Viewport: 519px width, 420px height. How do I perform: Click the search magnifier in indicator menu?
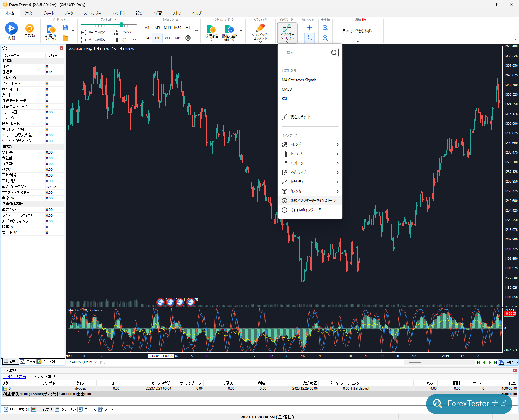coord(334,52)
